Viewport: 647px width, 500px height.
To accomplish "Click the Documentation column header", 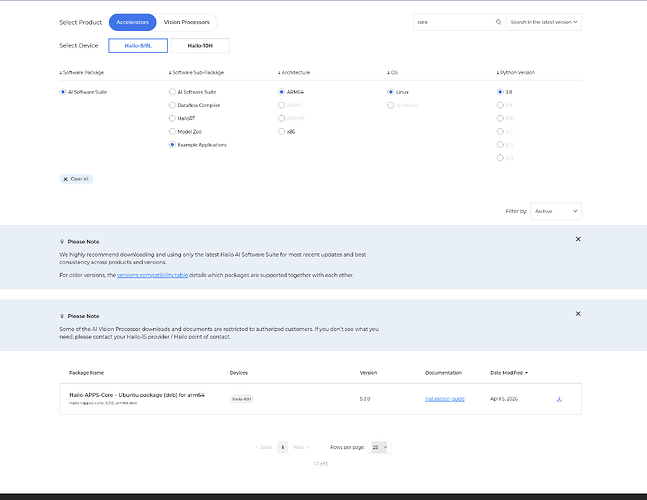I will tap(443, 373).
